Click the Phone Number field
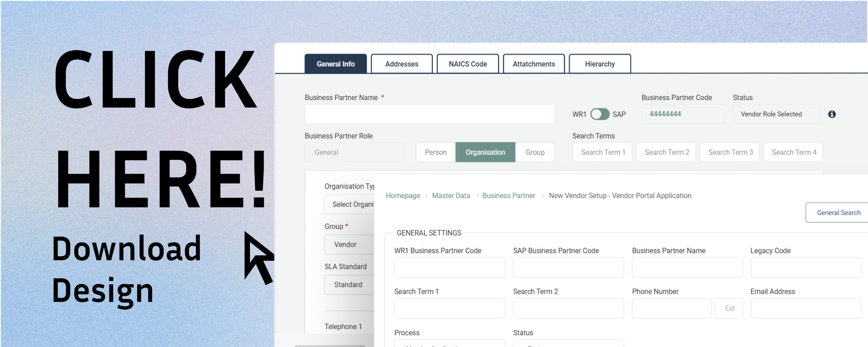Screen dimensions: 868x347 click(672, 308)
